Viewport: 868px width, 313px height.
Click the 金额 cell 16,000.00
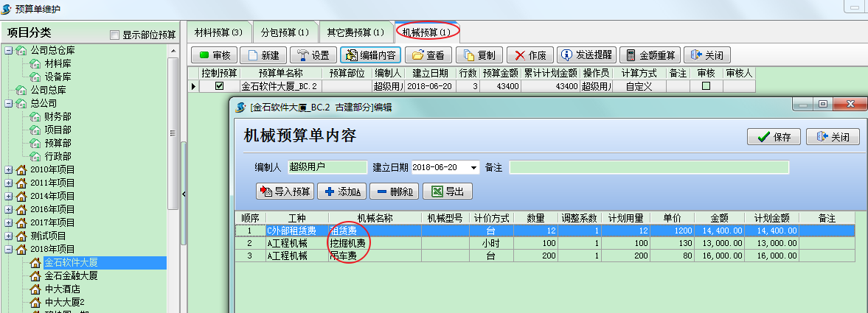click(x=719, y=255)
